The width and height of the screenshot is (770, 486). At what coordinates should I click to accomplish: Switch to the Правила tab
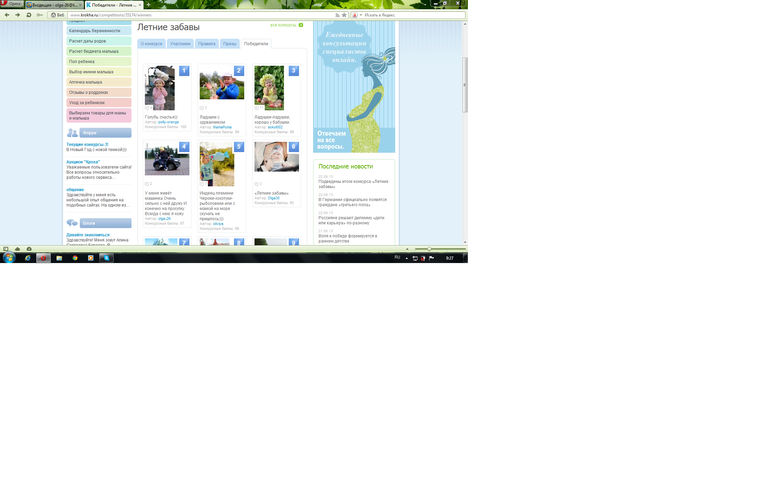click(x=207, y=44)
